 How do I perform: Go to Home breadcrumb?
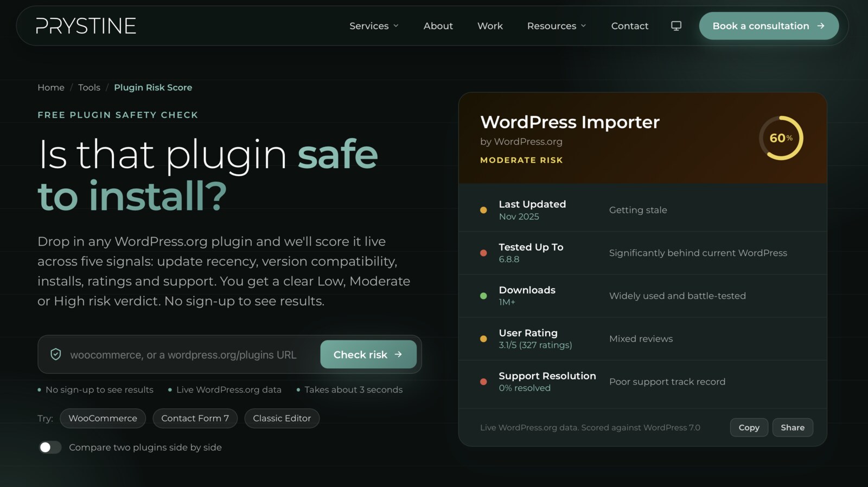(51, 87)
